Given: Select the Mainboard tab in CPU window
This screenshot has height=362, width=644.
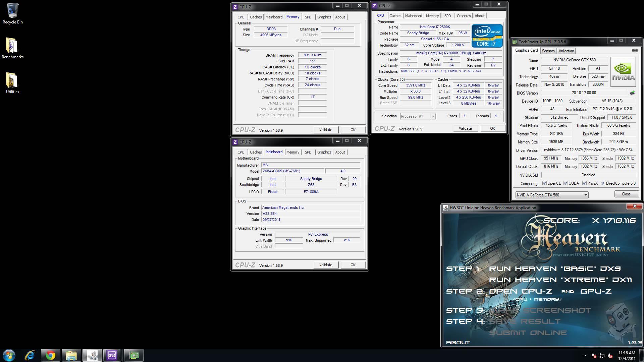Looking at the screenshot, I should pos(413,16).
